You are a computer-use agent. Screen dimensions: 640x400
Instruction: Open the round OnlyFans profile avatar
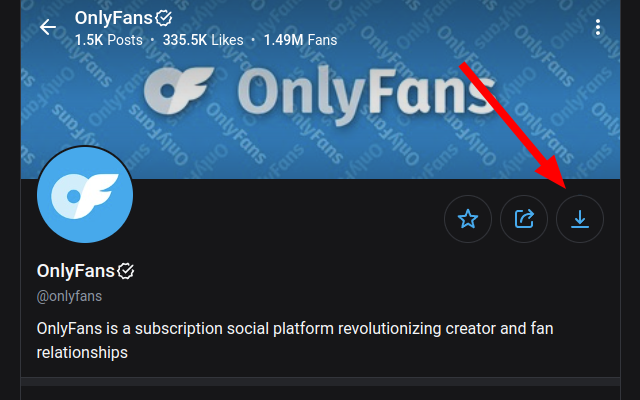point(85,195)
